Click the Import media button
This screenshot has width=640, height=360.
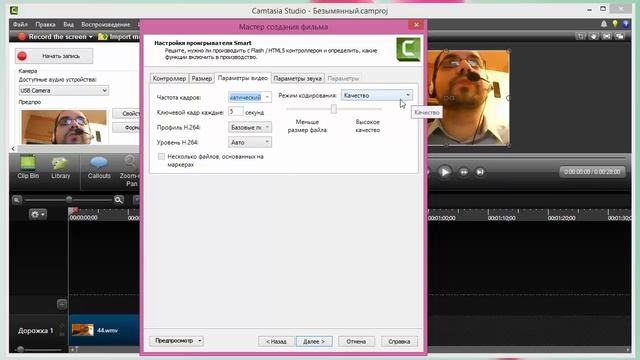(x=119, y=37)
